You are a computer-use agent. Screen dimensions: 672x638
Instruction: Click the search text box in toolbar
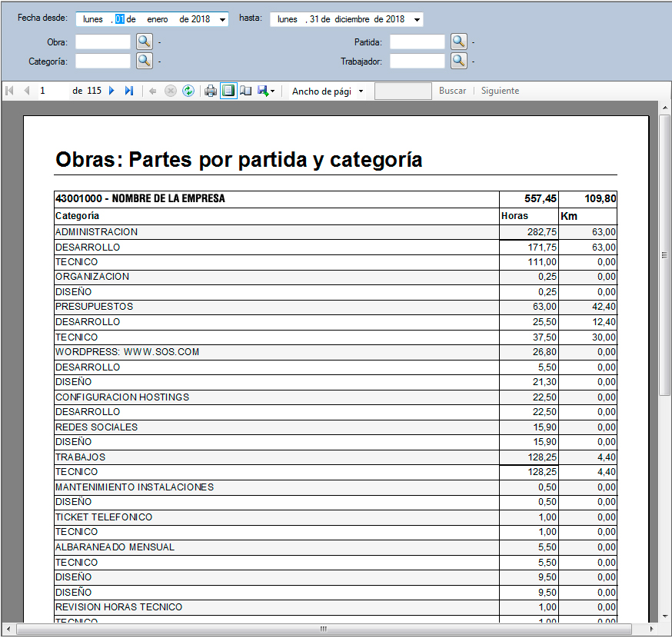(403, 91)
